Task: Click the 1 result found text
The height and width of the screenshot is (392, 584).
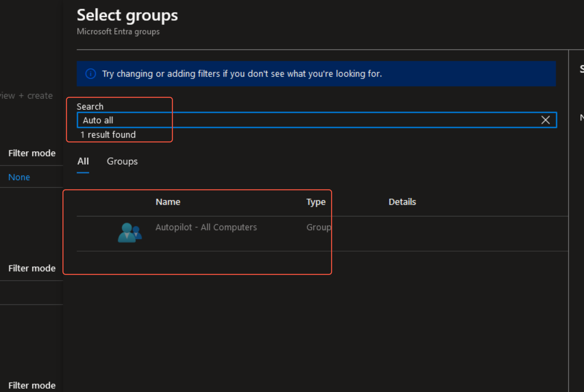Action: 108,135
